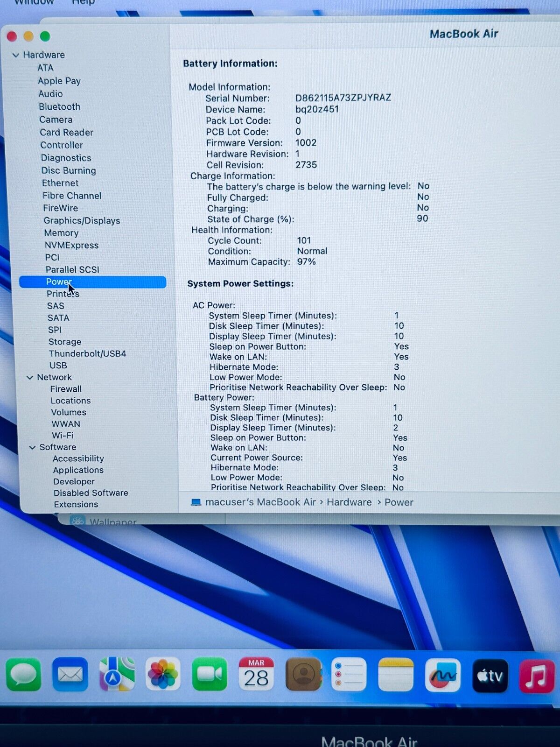Collapse the Software section chevron
The height and width of the screenshot is (747, 560).
coord(32,447)
